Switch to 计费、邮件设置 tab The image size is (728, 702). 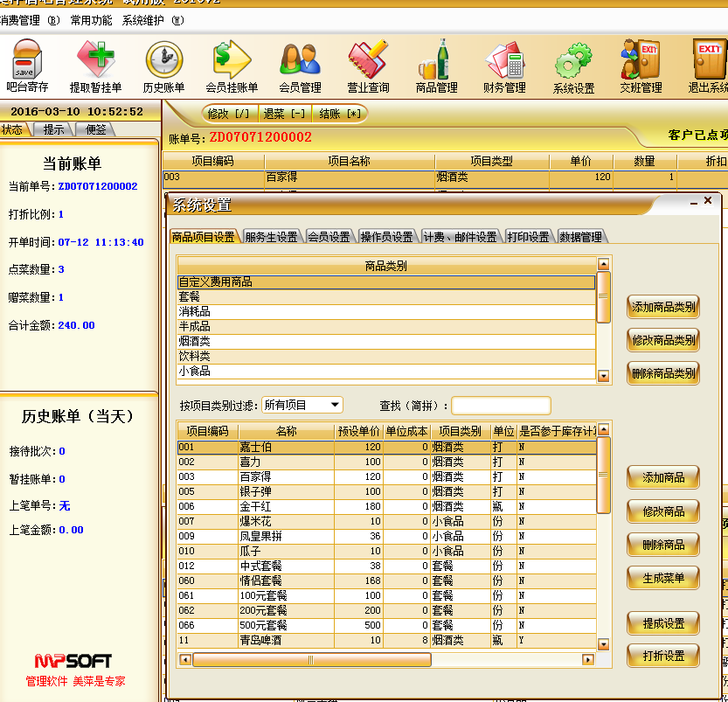pyautogui.click(x=460, y=237)
